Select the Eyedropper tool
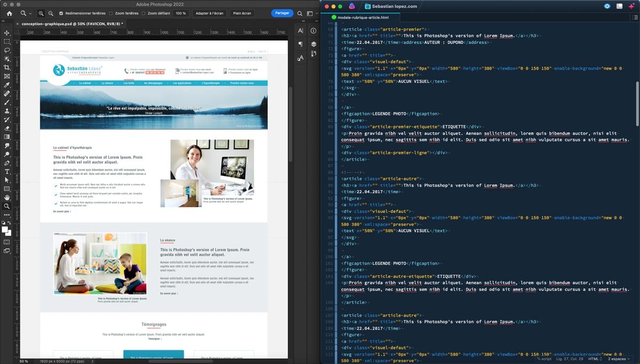The height and width of the screenshot is (364, 640). click(x=7, y=85)
